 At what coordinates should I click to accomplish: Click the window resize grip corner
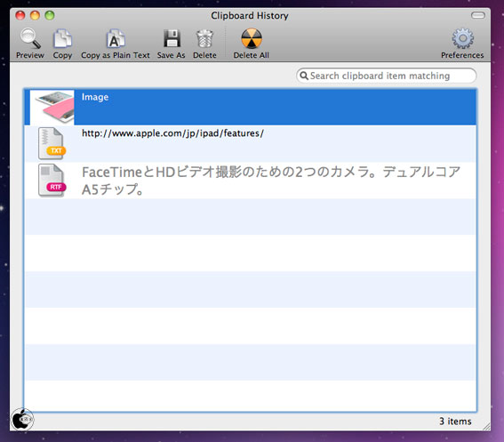486,427
